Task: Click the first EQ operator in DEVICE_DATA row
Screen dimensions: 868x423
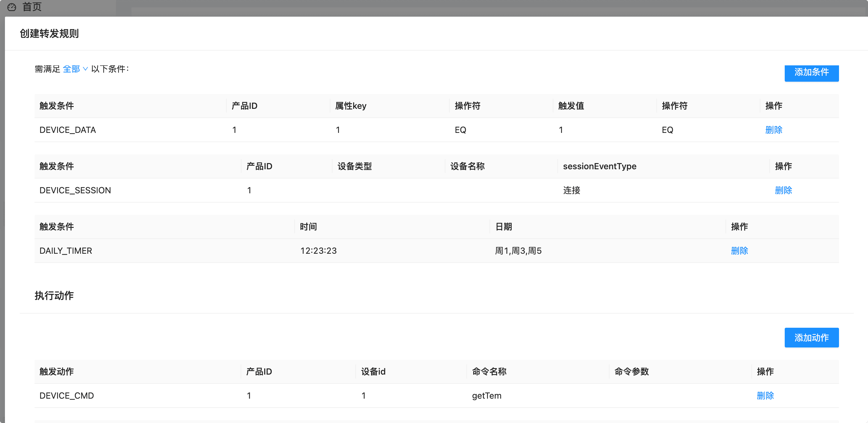Action: (x=460, y=130)
